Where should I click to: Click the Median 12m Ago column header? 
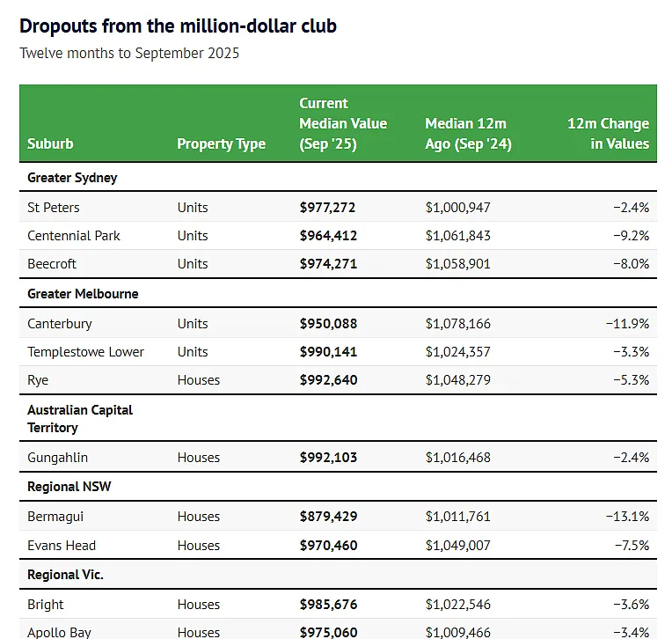point(468,134)
